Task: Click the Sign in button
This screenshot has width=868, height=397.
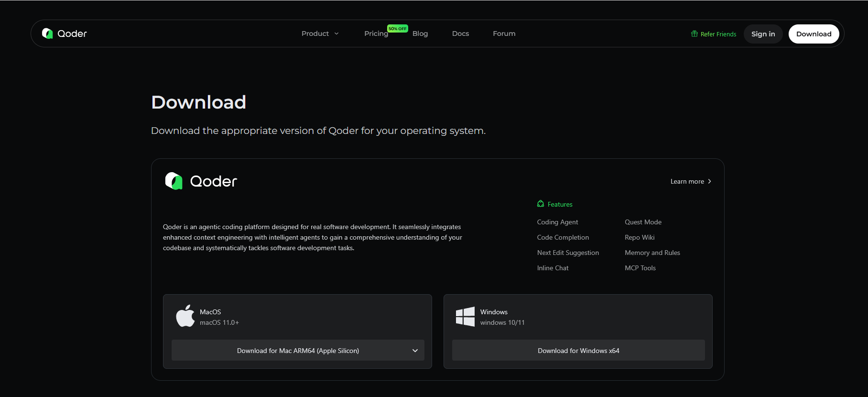Action: 763,34
